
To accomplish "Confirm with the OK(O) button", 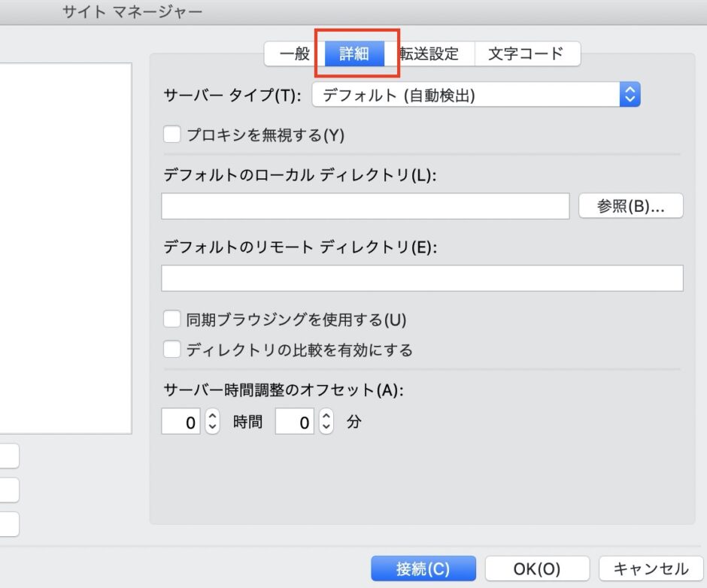I will [x=537, y=568].
